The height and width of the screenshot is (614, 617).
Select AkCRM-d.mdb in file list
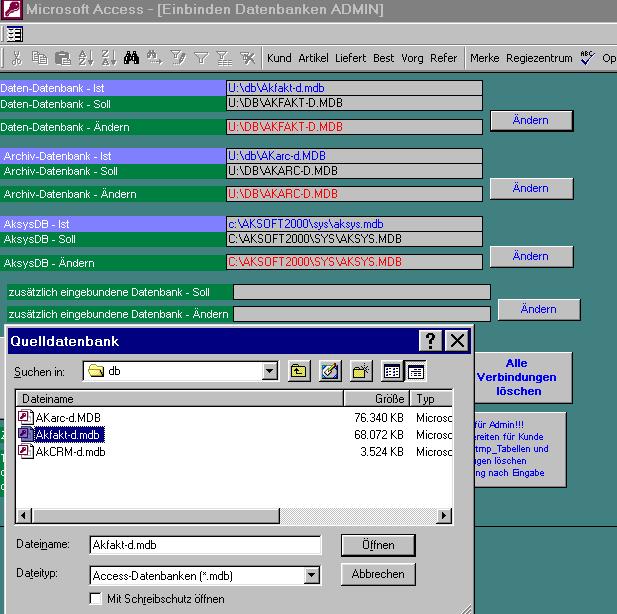[69, 452]
